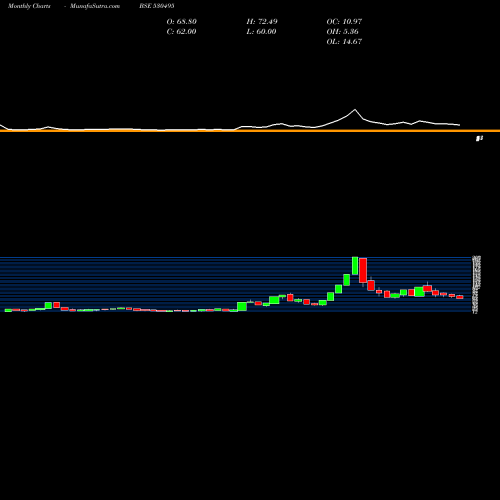Select the 'Monthly Charts' title text

(29, 6)
